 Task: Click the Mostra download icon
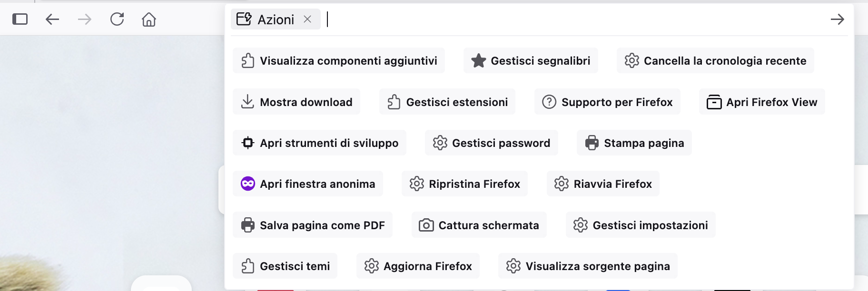coord(247,102)
